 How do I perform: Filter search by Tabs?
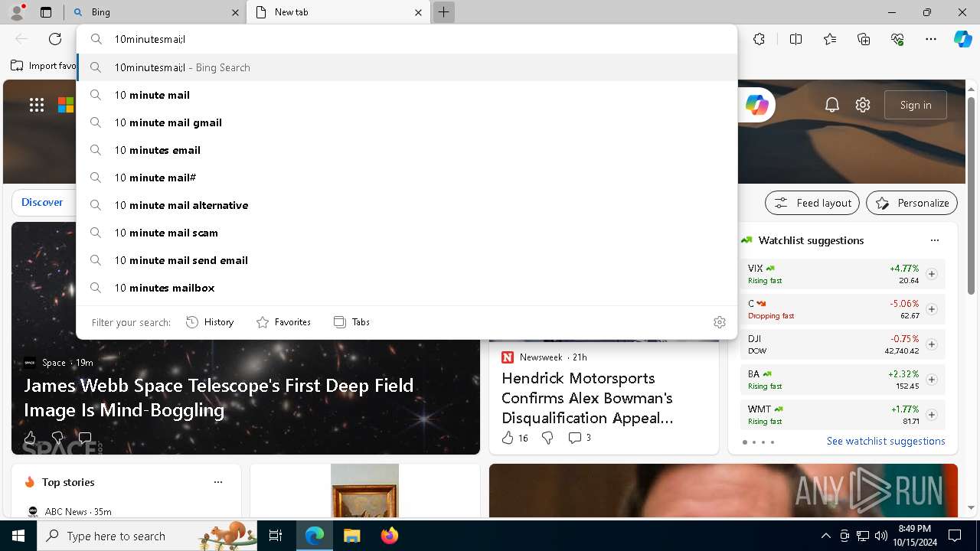(x=351, y=322)
